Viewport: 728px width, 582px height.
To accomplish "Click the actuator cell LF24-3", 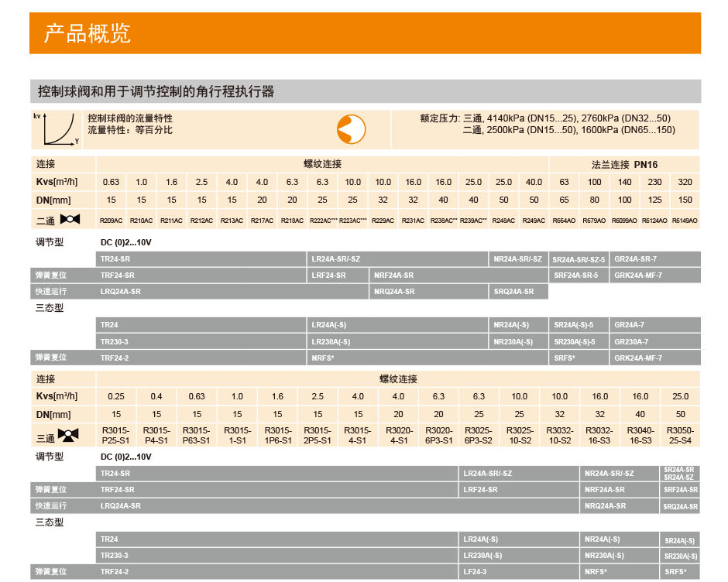I will [518, 572].
